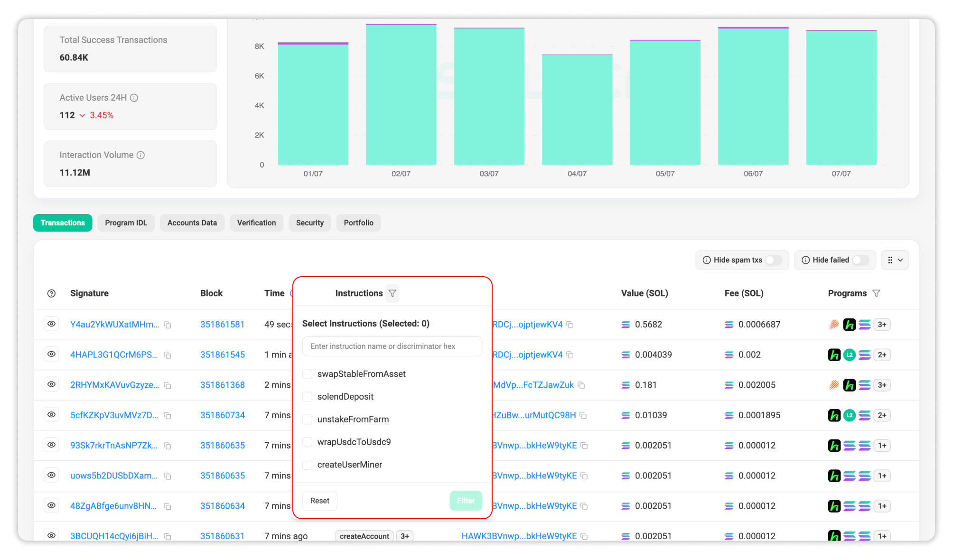
Task: Open the Security tab
Action: 309,223
